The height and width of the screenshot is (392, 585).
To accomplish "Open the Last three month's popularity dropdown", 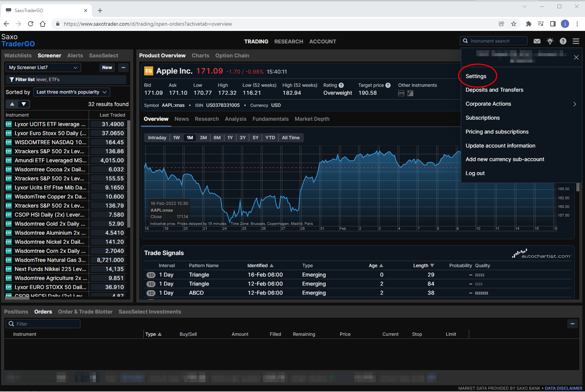I will click(x=72, y=92).
